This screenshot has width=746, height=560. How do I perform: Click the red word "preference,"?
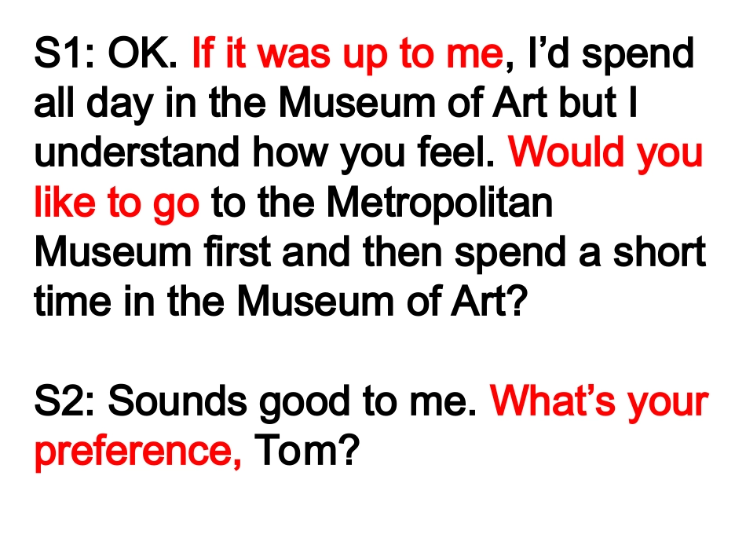click(138, 452)
